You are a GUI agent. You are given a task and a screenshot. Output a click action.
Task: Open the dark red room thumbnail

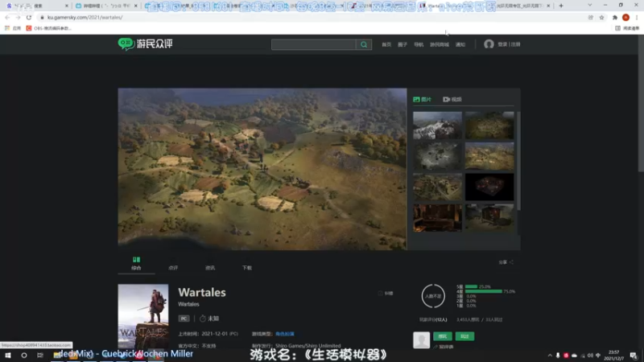click(489, 187)
